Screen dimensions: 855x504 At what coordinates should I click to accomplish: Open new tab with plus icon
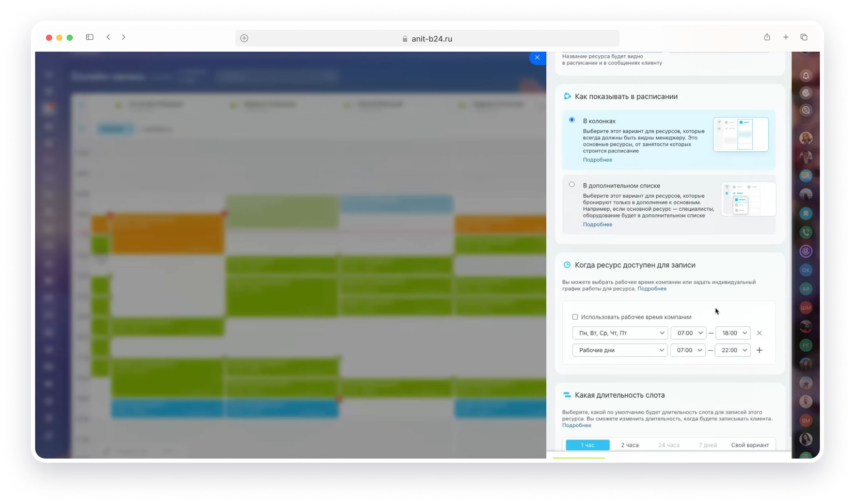(x=785, y=37)
